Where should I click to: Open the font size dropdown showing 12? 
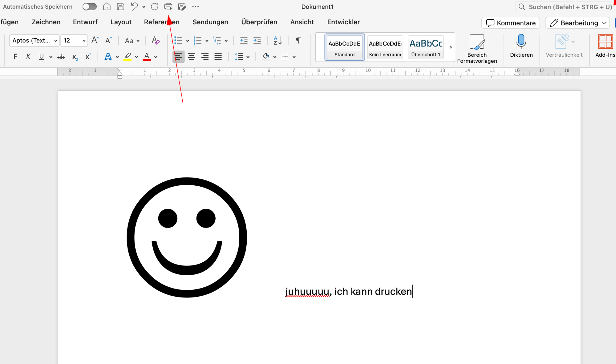click(x=74, y=40)
